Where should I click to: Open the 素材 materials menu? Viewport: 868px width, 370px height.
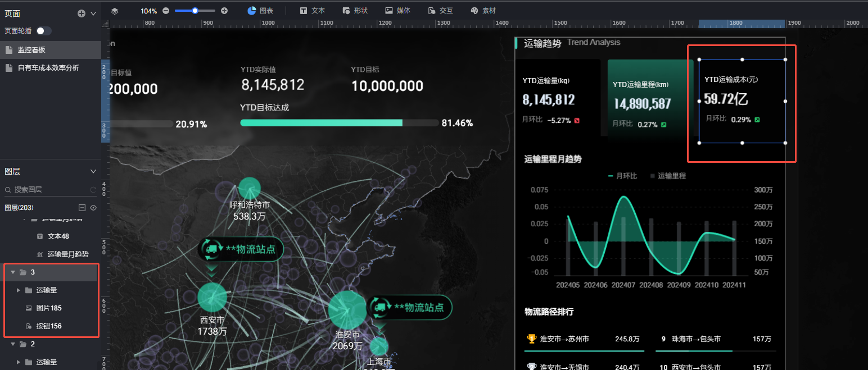click(483, 11)
